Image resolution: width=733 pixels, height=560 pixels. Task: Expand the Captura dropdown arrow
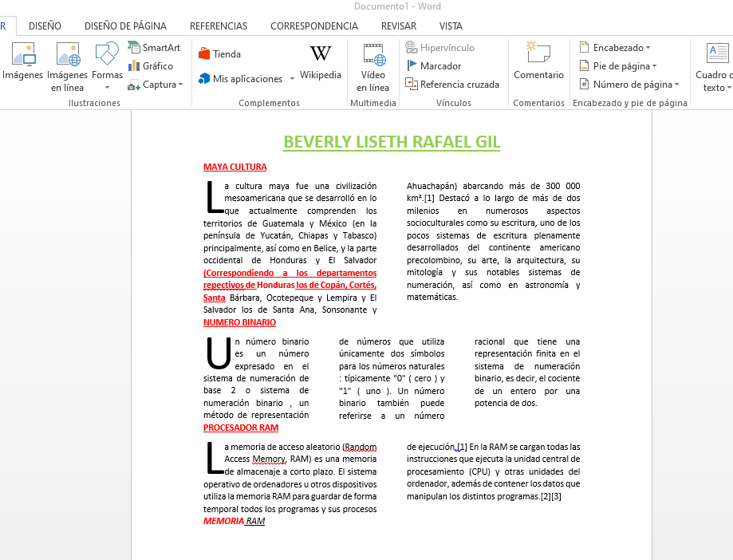[x=181, y=85]
